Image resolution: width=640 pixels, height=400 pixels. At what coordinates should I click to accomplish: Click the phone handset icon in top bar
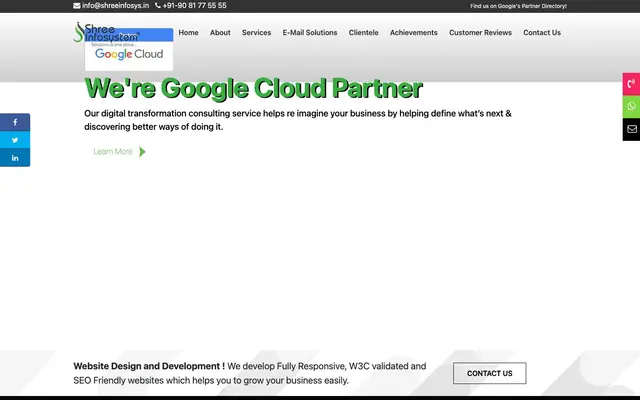pos(158,6)
